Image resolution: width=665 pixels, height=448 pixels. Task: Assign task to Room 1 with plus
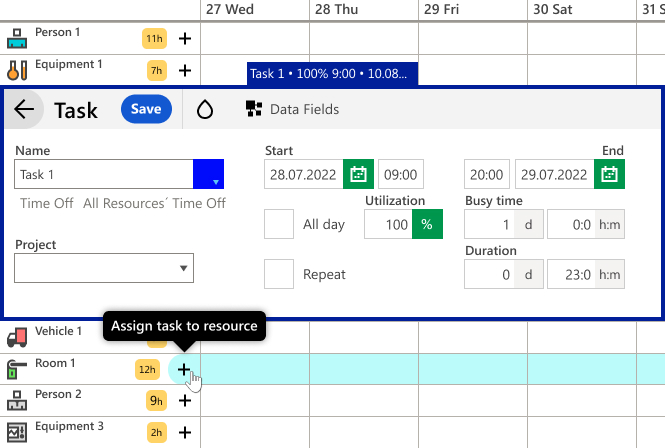click(x=184, y=370)
